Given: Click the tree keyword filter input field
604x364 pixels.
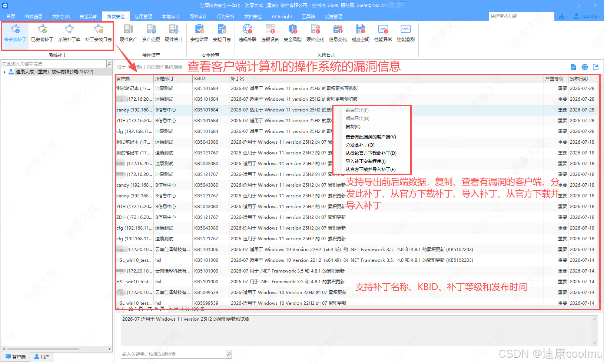Looking at the screenshot, I should 54,64.
